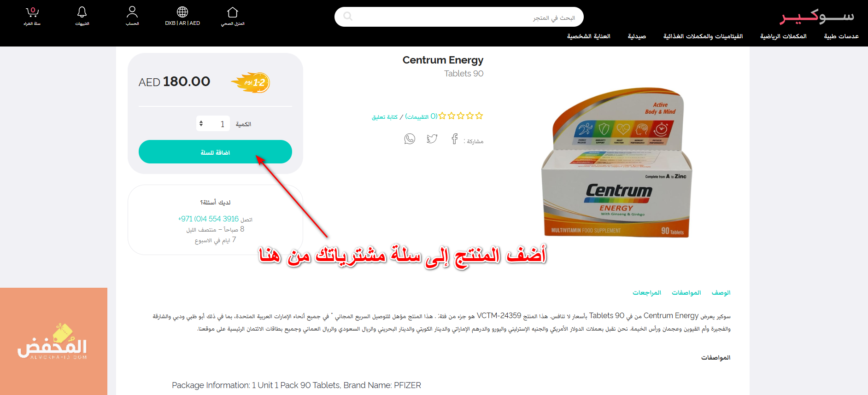Click the Centrum Energy product image

[x=616, y=162]
